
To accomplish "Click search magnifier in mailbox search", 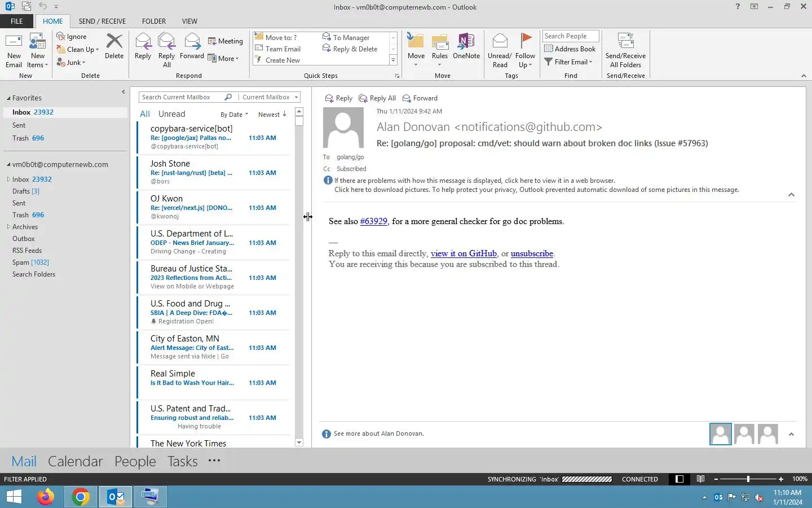I will (228, 97).
